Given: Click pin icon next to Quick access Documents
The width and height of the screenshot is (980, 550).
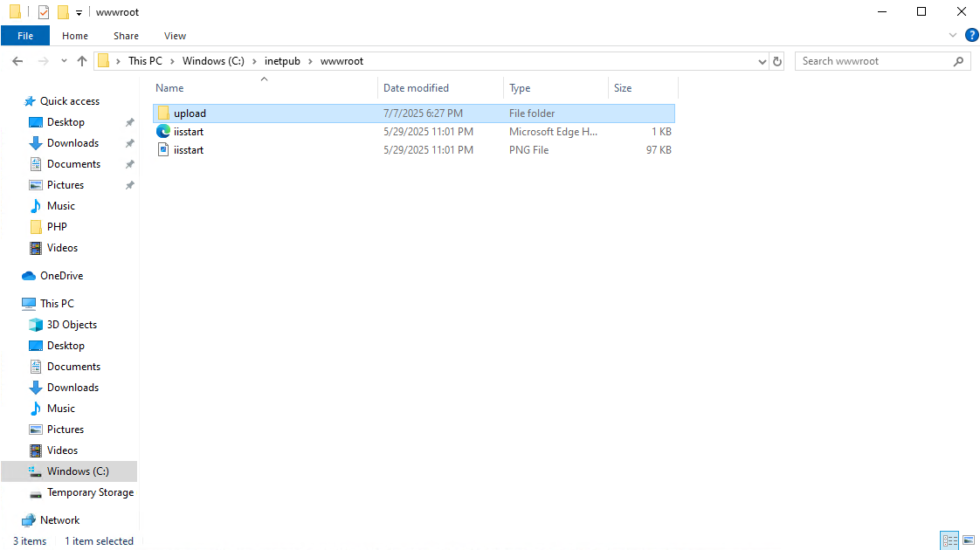Looking at the screenshot, I should pos(129,164).
